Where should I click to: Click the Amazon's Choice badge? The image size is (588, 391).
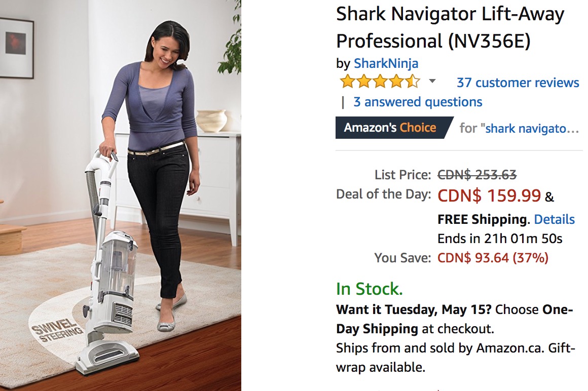pyautogui.click(x=390, y=128)
